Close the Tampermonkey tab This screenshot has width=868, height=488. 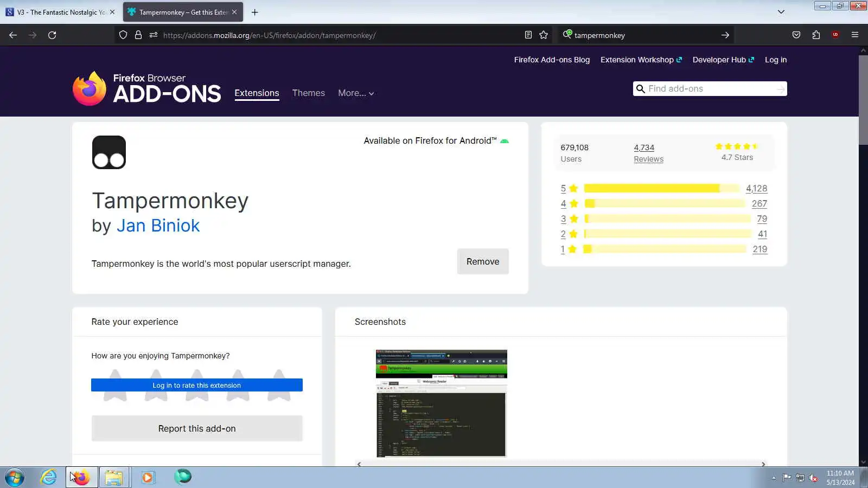point(234,12)
